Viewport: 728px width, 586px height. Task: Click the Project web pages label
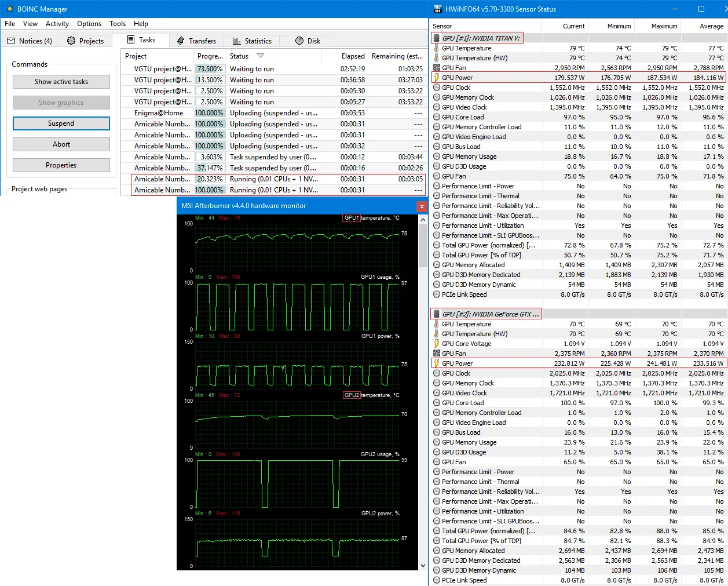click(39, 189)
